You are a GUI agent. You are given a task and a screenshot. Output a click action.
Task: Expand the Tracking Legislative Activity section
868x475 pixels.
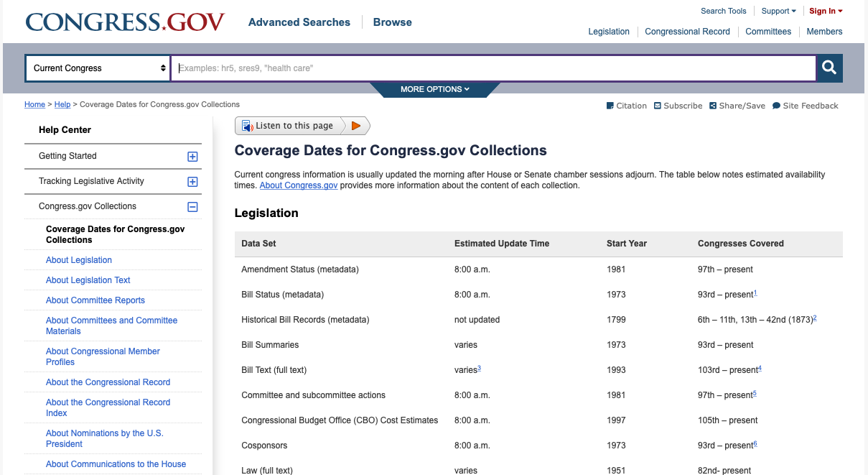(x=192, y=182)
